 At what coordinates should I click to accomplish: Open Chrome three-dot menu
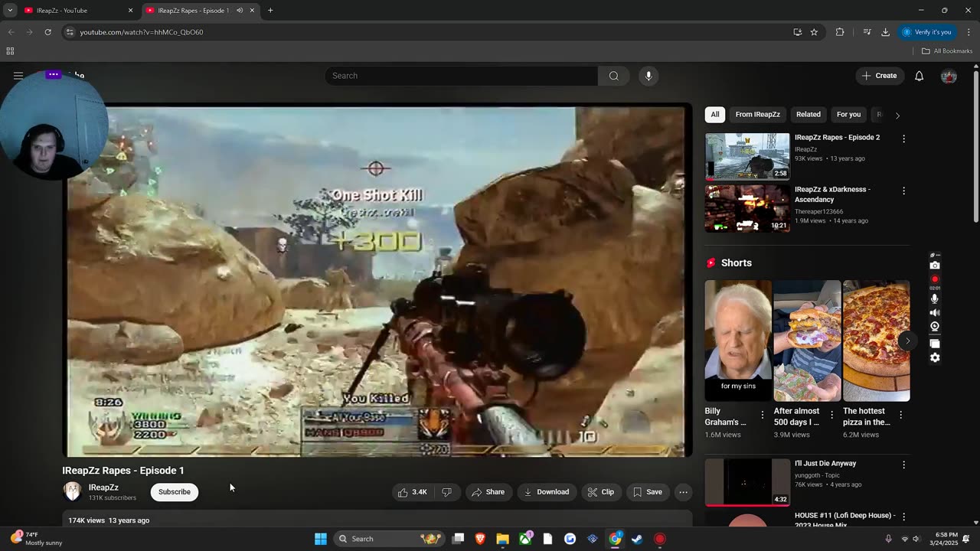point(969,32)
